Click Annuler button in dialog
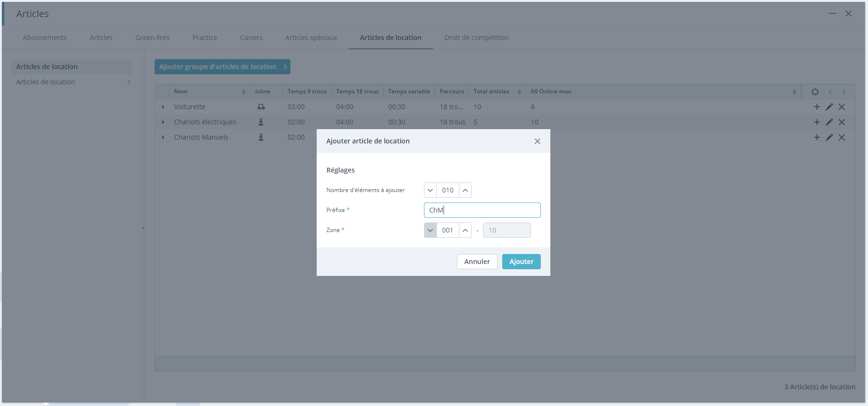This screenshot has height=406, width=868. [x=477, y=262]
